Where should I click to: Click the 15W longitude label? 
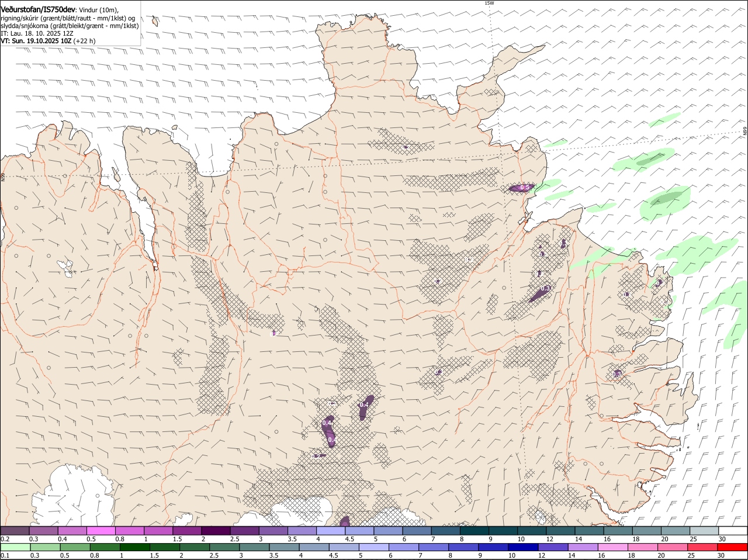[x=489, y=3]
